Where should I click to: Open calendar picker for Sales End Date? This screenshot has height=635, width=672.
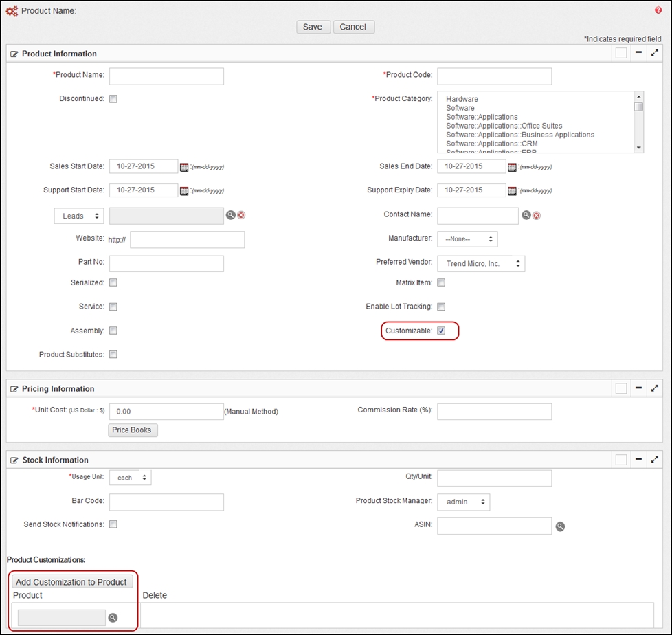(512, 167)
